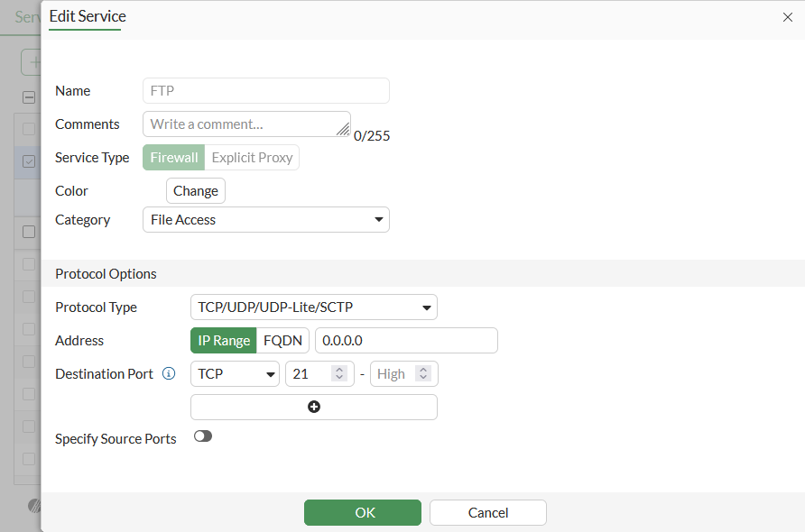Open the TCP port protocol dropdown
The image size is (805, 532).
click(x=235, y=374)
